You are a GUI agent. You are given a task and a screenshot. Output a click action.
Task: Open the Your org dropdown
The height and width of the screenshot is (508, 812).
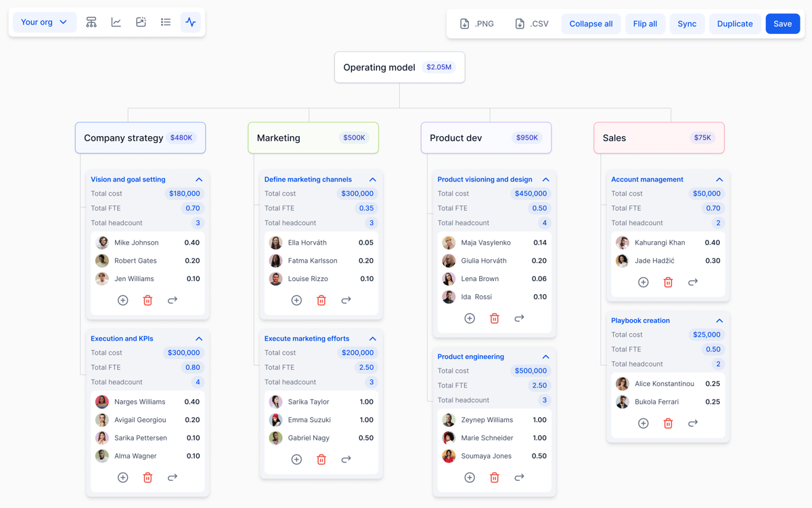point(44,22)
